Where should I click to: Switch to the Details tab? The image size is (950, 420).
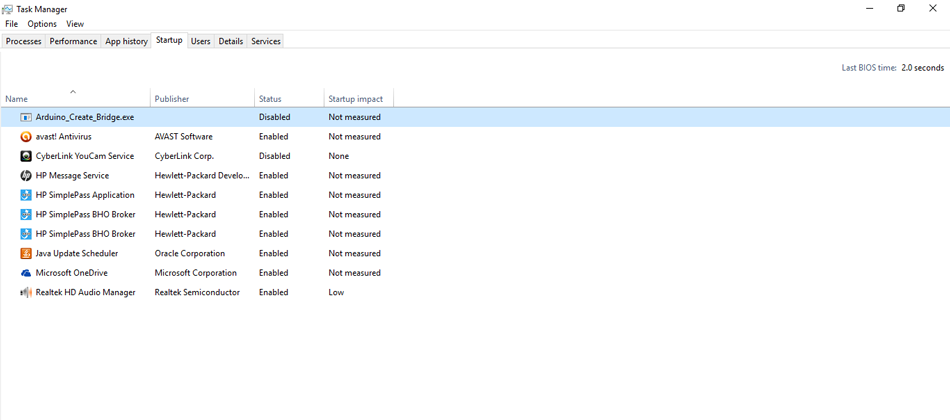231,41
